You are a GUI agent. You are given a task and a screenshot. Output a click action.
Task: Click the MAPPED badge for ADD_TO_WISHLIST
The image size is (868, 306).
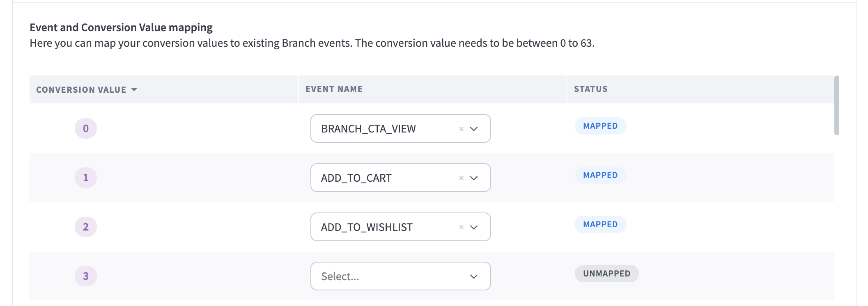pos(600,224)
